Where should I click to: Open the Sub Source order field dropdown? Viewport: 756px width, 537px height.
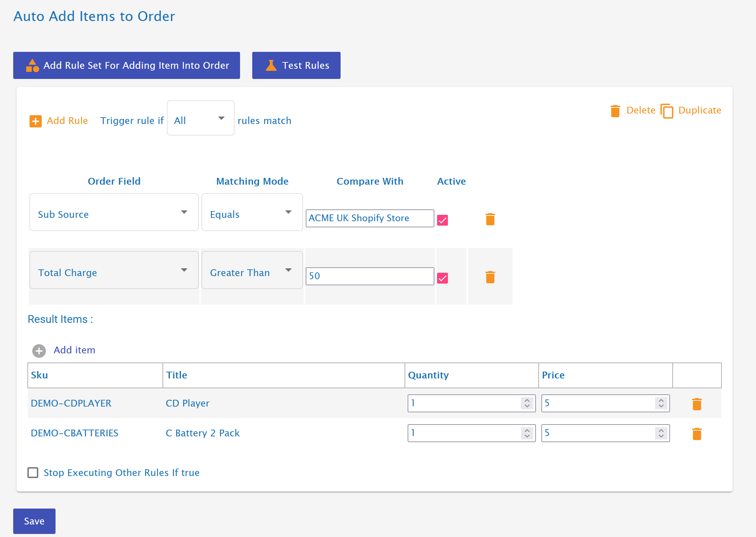click(114, 212)
